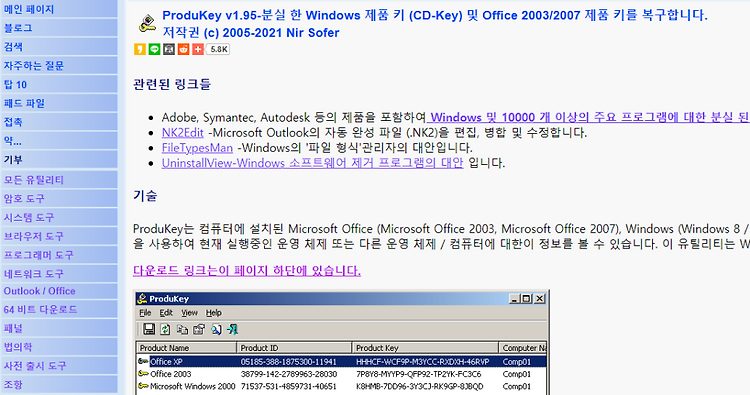Click the 기술 section heading
The image size is (750, 395).
click(x=145, y=196)
